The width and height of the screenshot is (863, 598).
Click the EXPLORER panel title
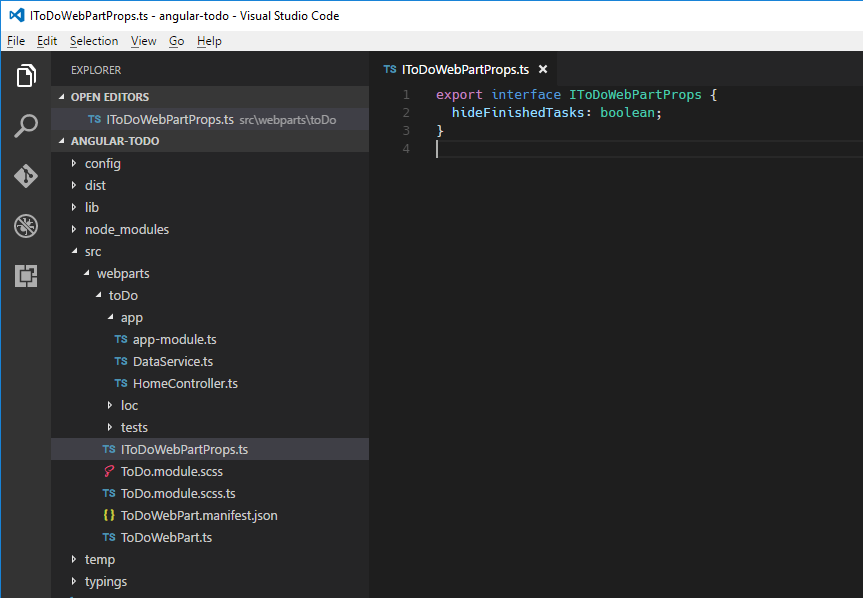click(x=96, y=70)
